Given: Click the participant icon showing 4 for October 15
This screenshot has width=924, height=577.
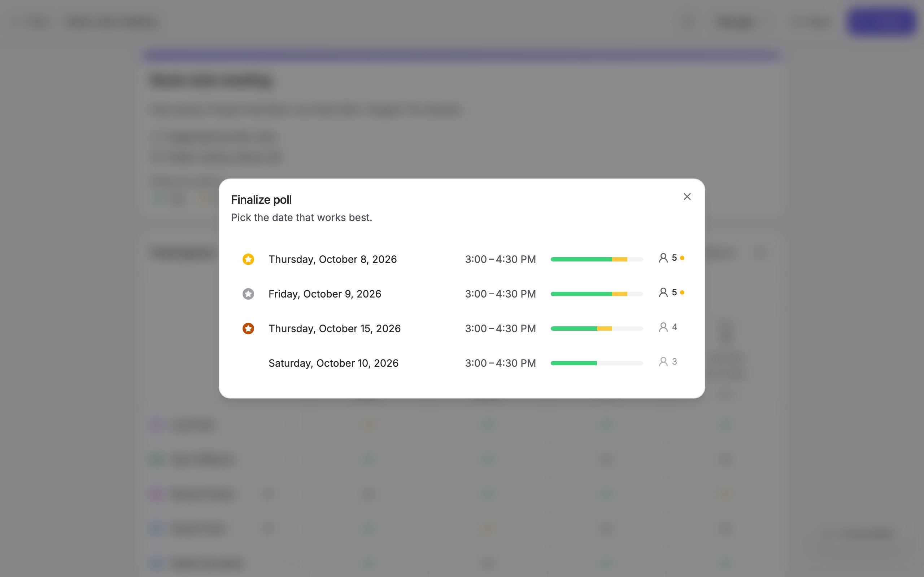Looking at the screenshot, I should click(663, 327).
